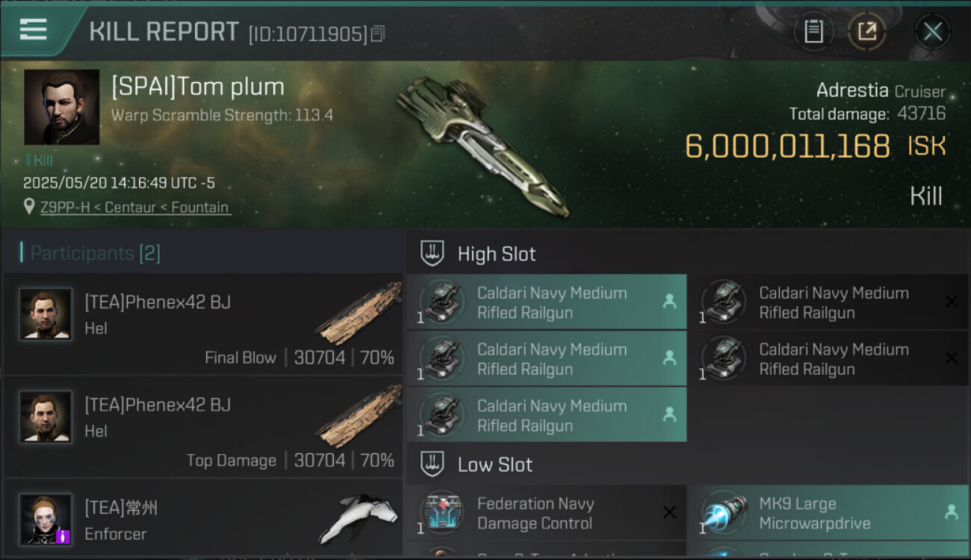Open the hamburger menu button
Viewport: 971px width, 560px height.
click(34, 30)
